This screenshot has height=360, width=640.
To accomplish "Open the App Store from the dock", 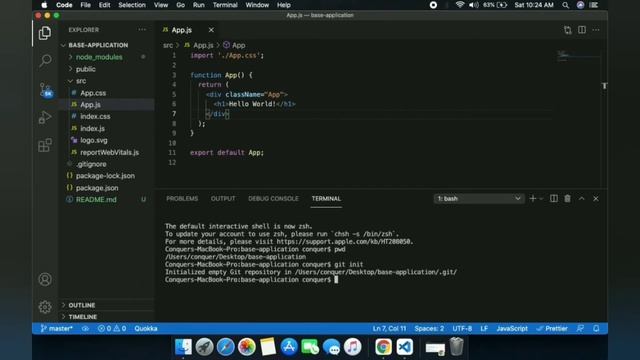I will point(289,347).
